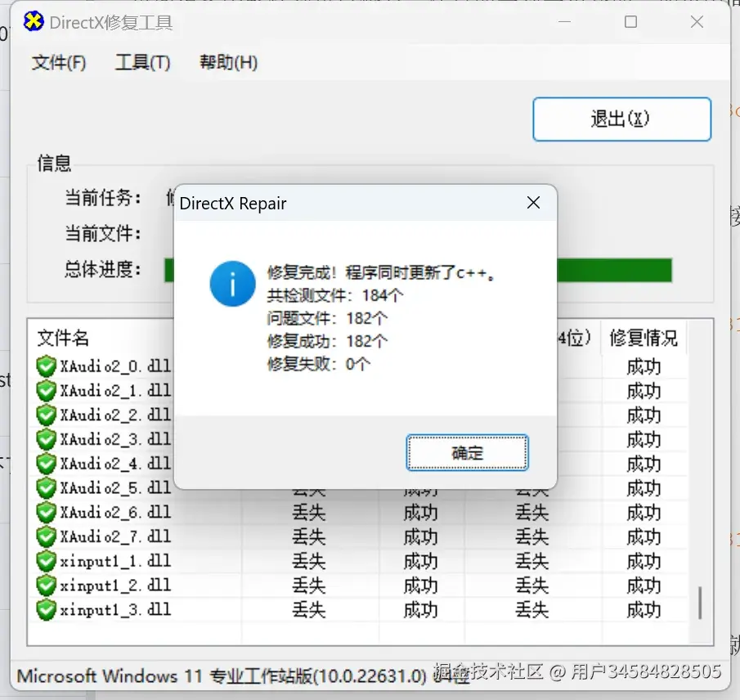Image resolution: width=740 pixels, height=700 pixels.
Task: Click the green shield icon for XAudio2_2.dll
Action: [47, 415]
